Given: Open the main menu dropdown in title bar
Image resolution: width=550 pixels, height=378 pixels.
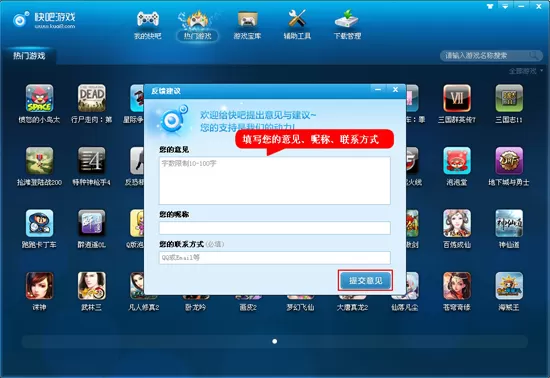Looking at the screenshot, I should [x=505, y=6].
